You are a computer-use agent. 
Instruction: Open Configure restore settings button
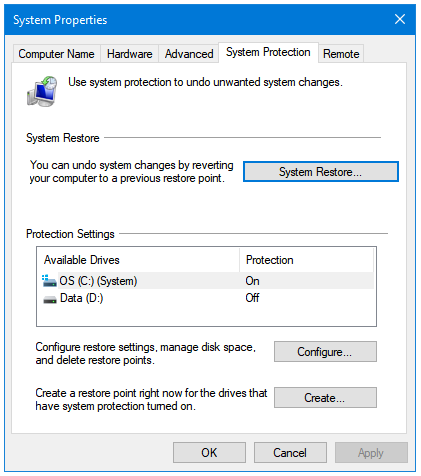[x=325, y=352]
